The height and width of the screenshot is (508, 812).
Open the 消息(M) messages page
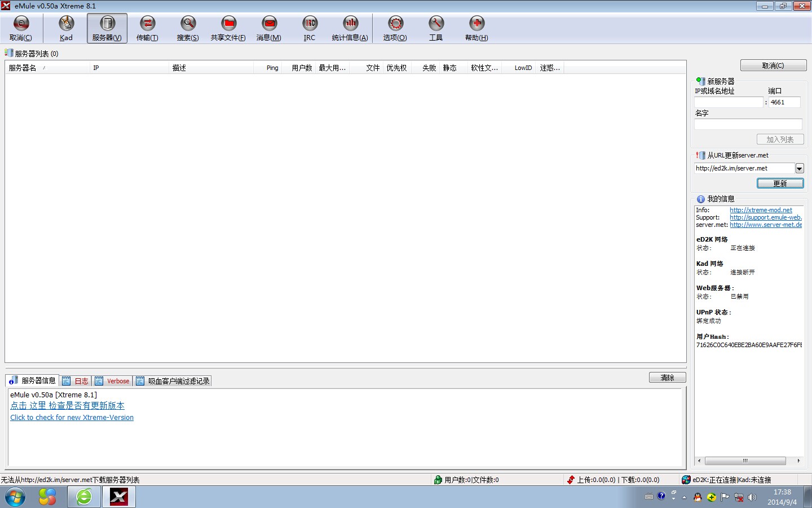(269, 28)
